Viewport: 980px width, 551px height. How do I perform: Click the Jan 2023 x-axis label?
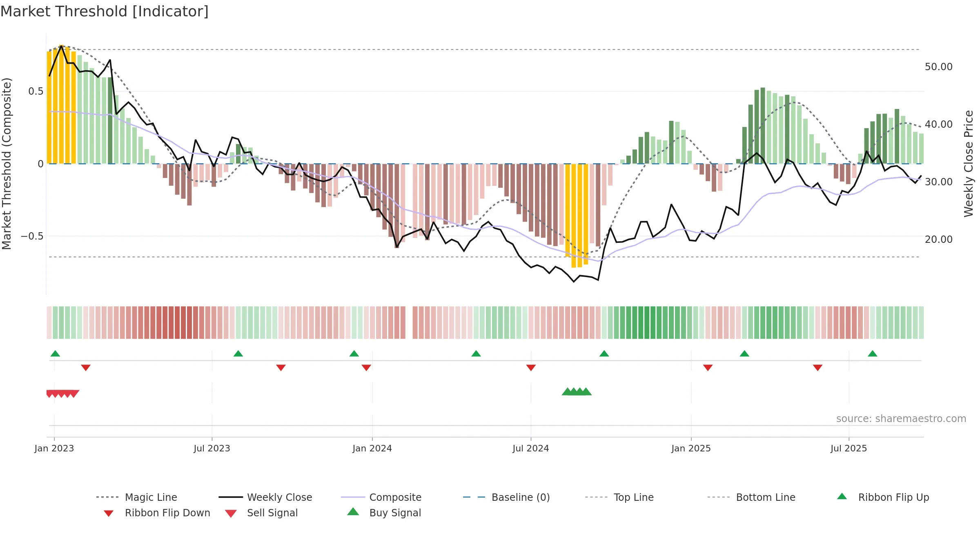(54, 449)
